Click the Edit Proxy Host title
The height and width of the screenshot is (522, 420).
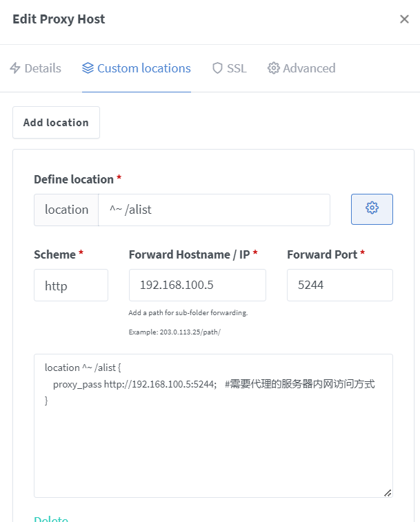tap(59, 19)
